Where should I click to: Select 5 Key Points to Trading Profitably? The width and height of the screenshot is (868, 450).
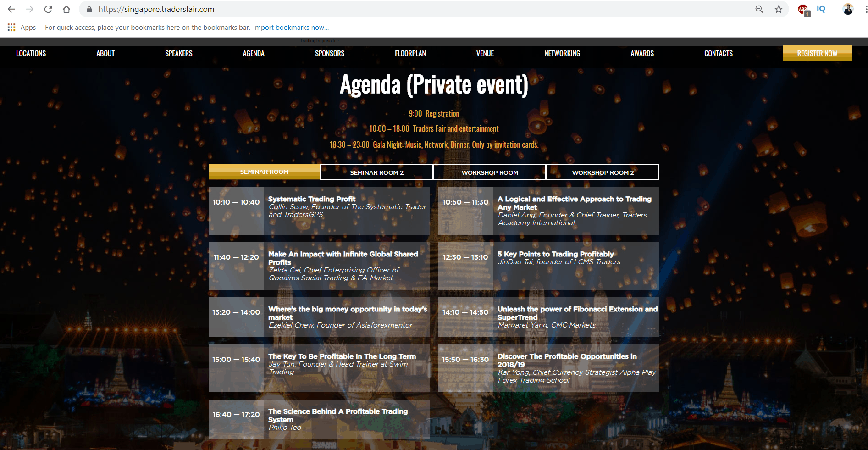pos(556,254)
